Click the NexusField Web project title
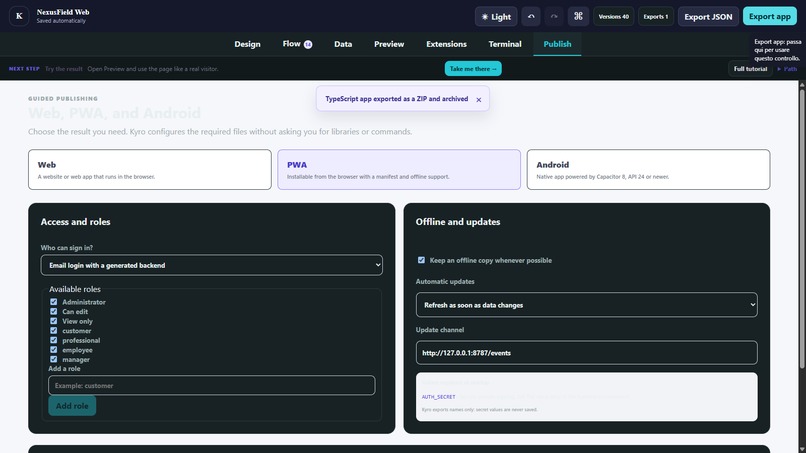The image size is (806, 453). (x=63, y=12)
